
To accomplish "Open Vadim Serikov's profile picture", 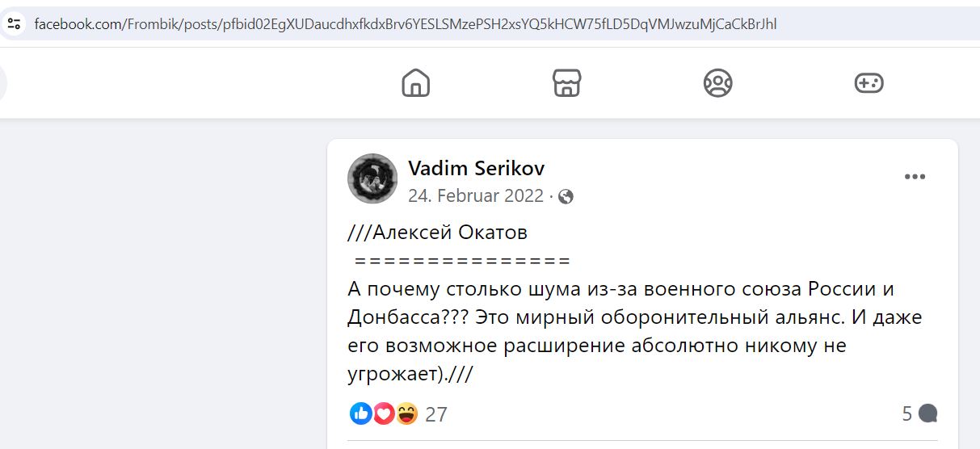I will (x=372, y=178).
